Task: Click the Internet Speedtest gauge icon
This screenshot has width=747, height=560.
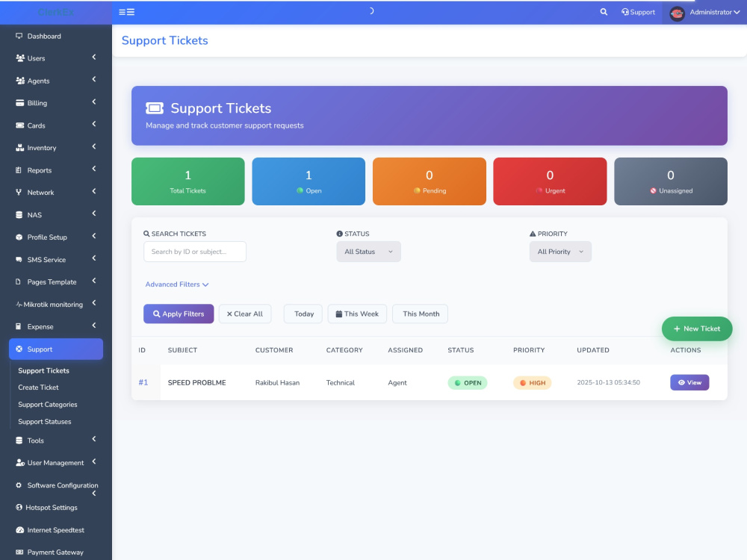Action: 19,529
